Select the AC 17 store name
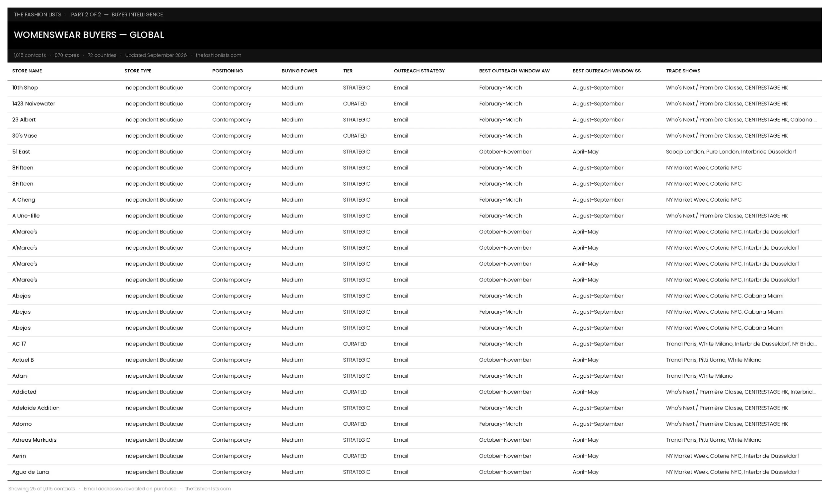Image resolution: width=829 pixels, height=504 pixels. pos(19,344)
